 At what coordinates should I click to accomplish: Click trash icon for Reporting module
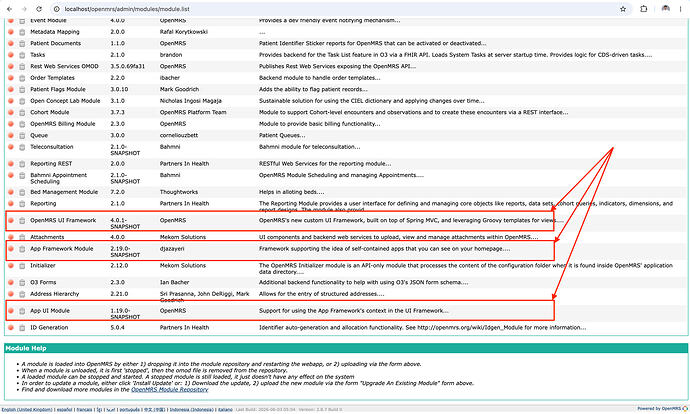[22, 204]
